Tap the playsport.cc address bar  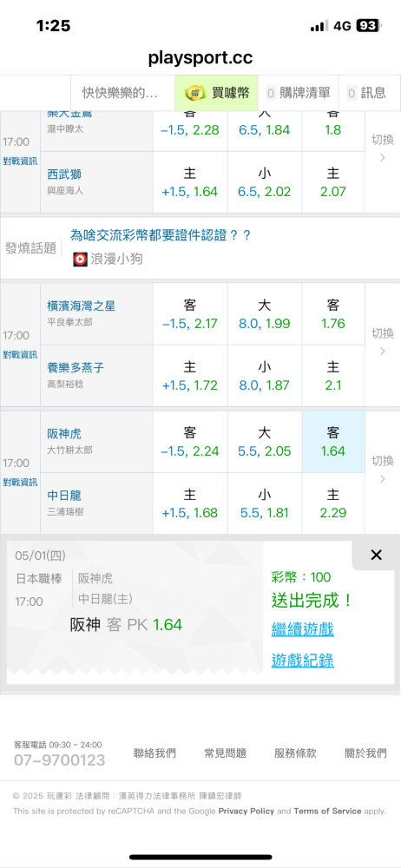click(x=200, y=58)
